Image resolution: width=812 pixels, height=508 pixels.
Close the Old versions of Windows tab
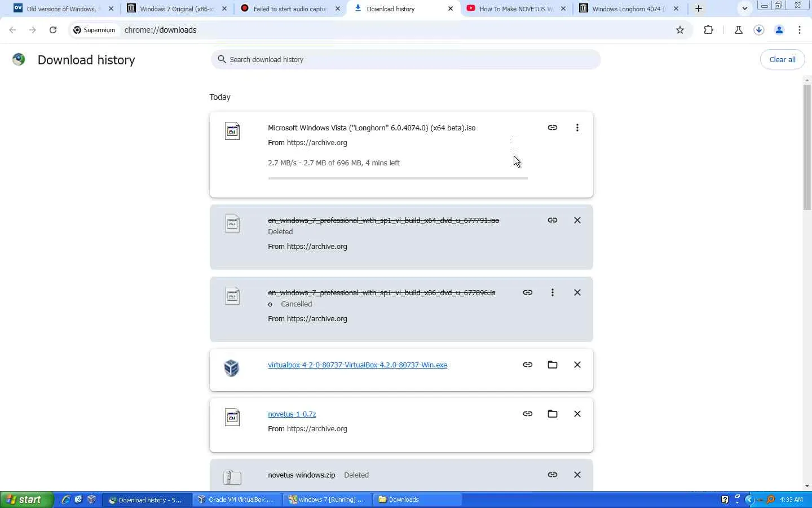[111, 8]
